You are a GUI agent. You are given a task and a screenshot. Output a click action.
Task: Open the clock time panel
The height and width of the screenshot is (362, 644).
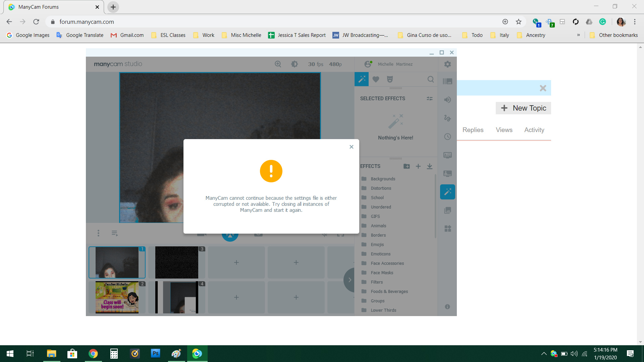pos(447,136)
